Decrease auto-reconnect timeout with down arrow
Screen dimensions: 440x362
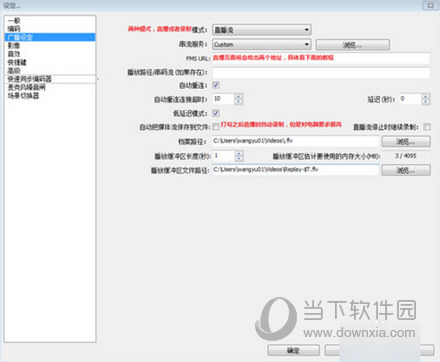pyautogui.click(x=239, y=102)
